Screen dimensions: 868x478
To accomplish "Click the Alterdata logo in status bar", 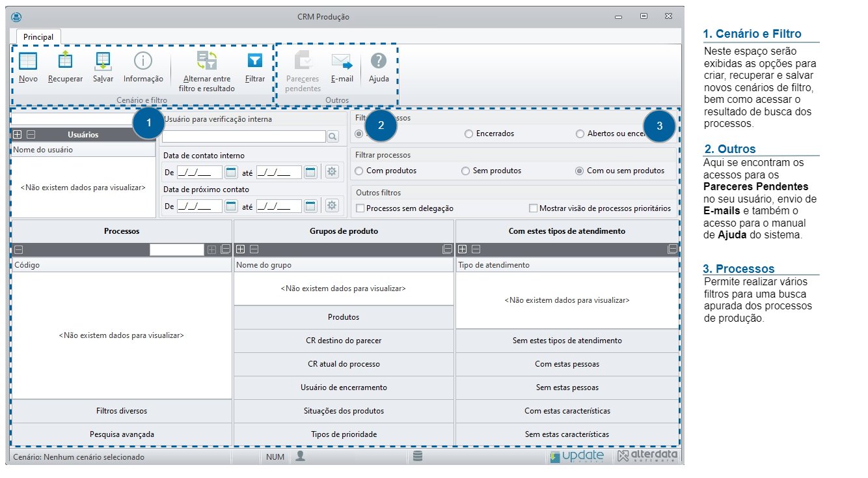I will 647,457.
